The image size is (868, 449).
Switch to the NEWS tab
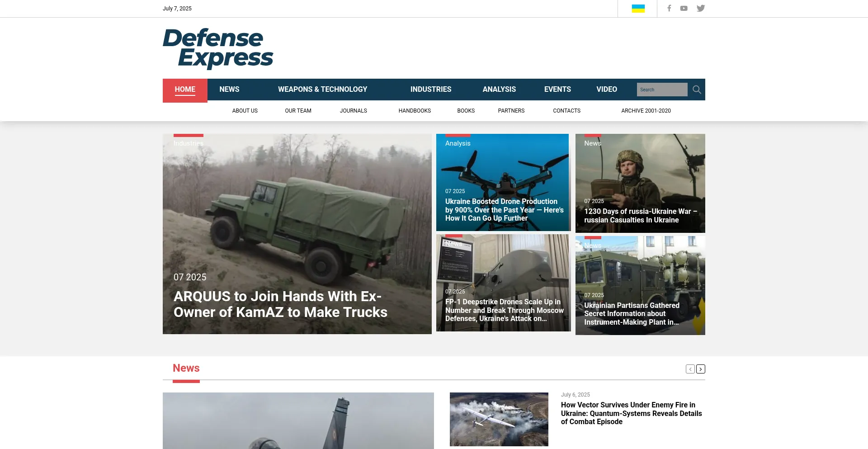229,89
